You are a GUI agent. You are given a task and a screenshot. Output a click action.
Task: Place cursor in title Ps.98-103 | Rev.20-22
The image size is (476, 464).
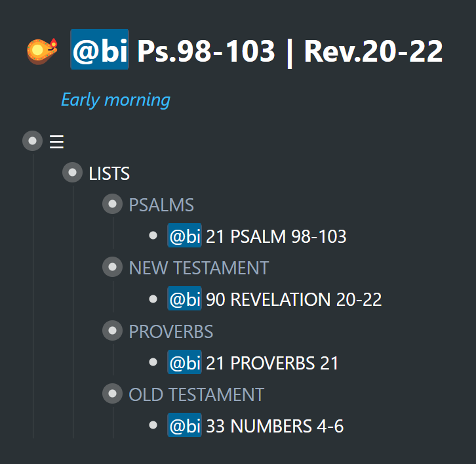(x=290, y=51)
